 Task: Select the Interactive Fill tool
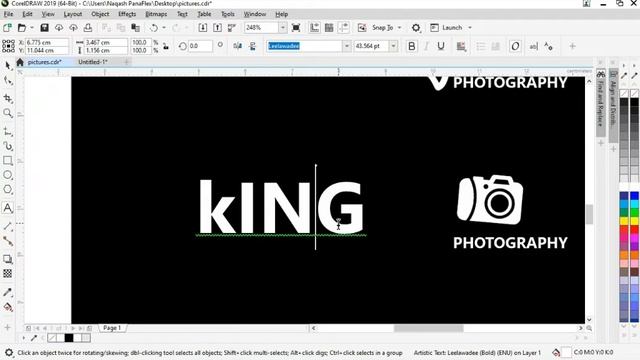[x=8, y=307]
